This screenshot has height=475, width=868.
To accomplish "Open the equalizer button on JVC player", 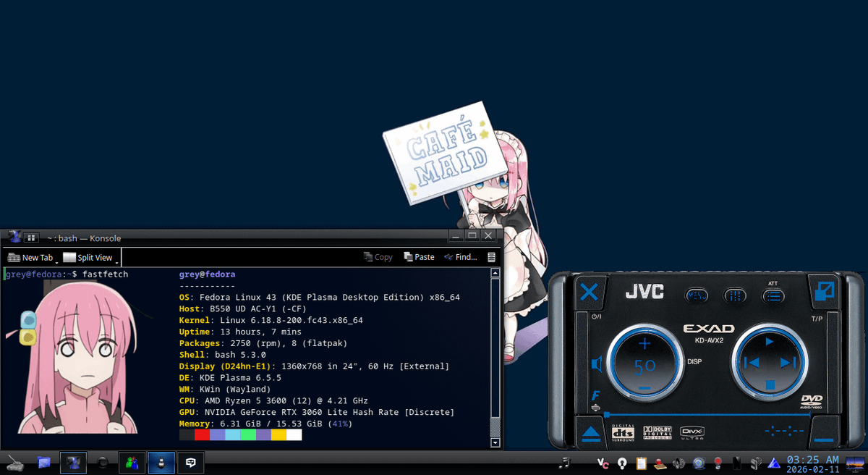I will (735, 295).
